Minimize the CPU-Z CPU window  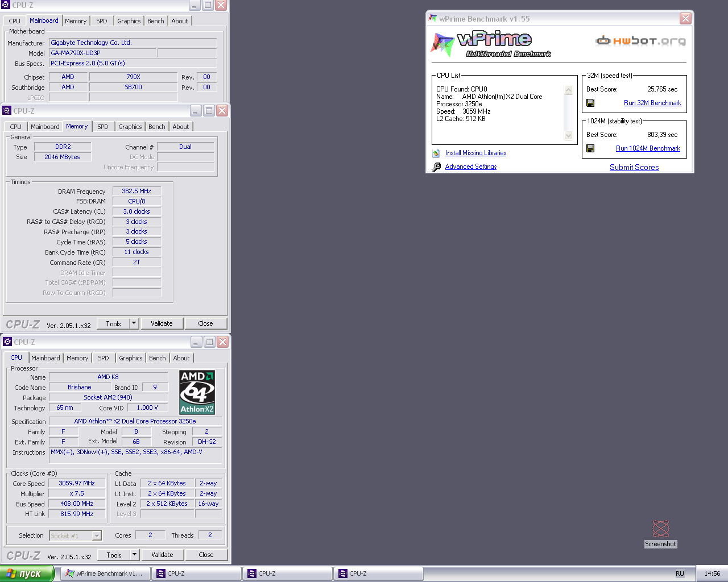tap(196, 342)
